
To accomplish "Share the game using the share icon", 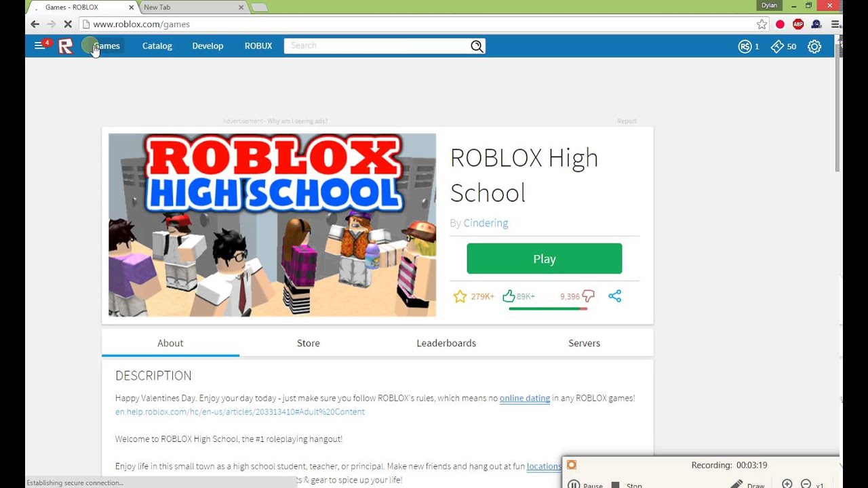I will (615, 296).
